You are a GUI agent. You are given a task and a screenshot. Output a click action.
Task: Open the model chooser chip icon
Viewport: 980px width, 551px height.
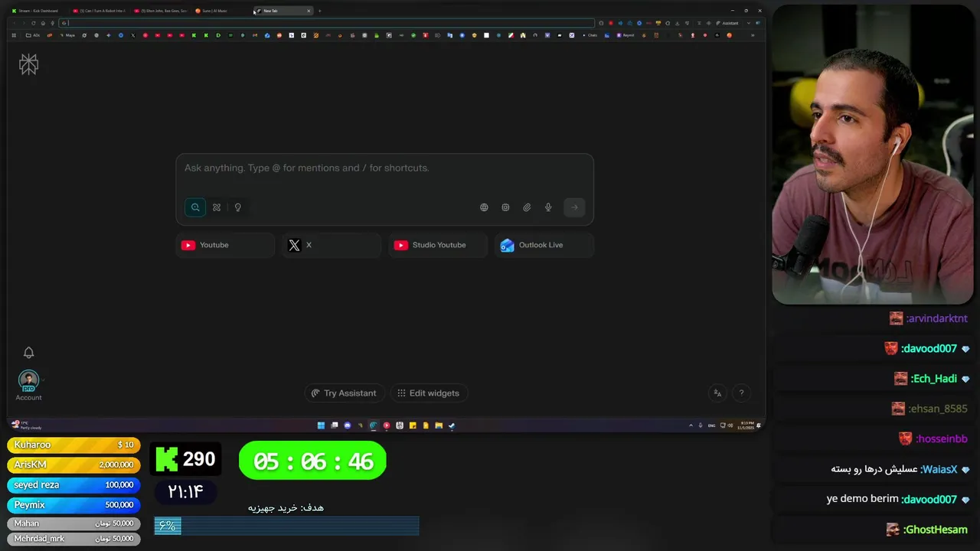pos(505,207)
